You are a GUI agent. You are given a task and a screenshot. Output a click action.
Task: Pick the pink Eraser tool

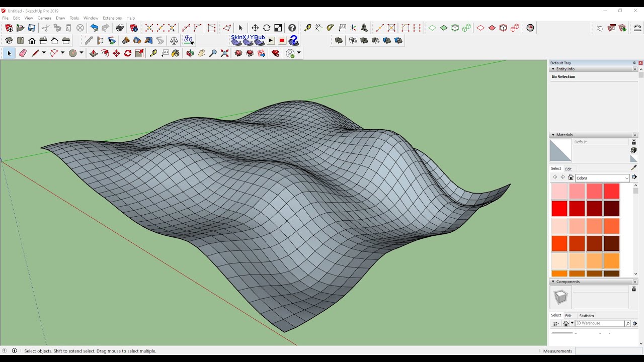click(23, 53)
